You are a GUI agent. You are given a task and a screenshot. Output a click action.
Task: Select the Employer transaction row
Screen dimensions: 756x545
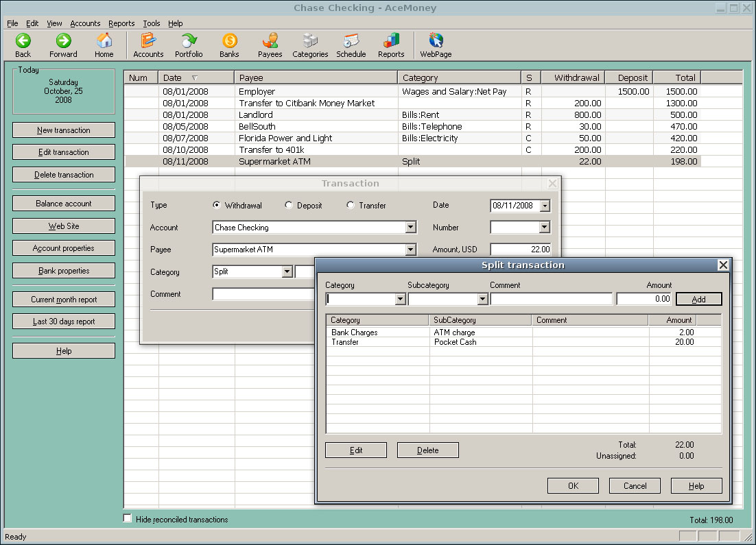pyautogui.click(x=412, y=92)
